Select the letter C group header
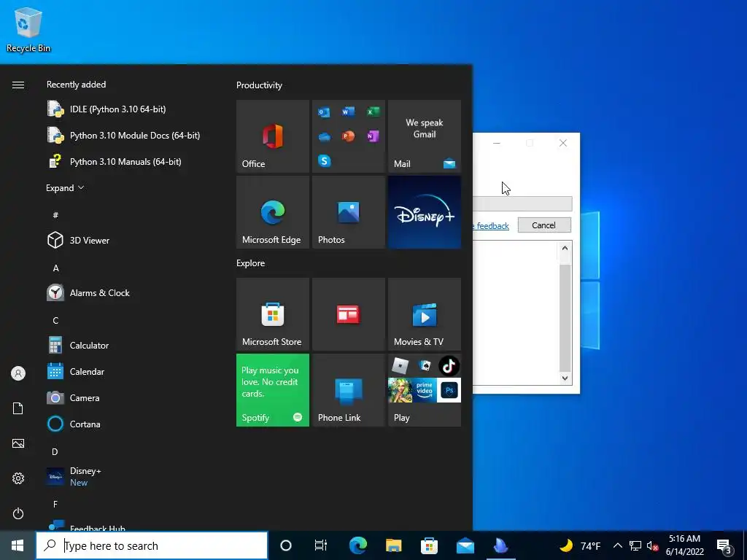The height and width of the screenshot is (560, 747). (55, 321)
